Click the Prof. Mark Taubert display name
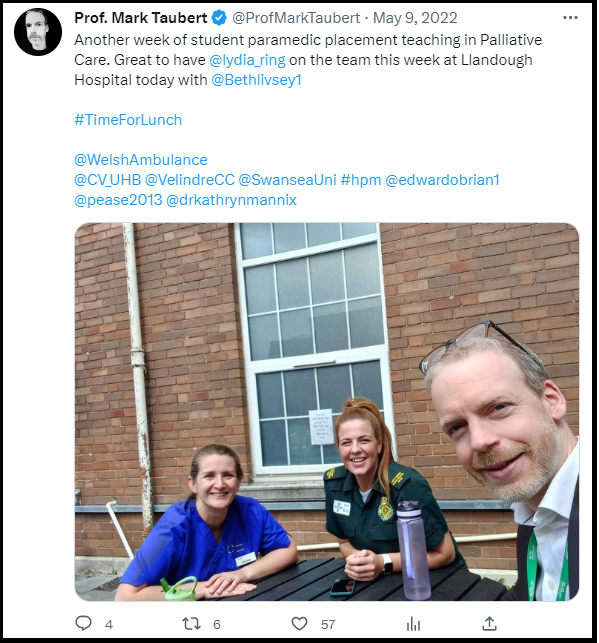The height and width of the screenshot is (643, 599). [141, 18]
